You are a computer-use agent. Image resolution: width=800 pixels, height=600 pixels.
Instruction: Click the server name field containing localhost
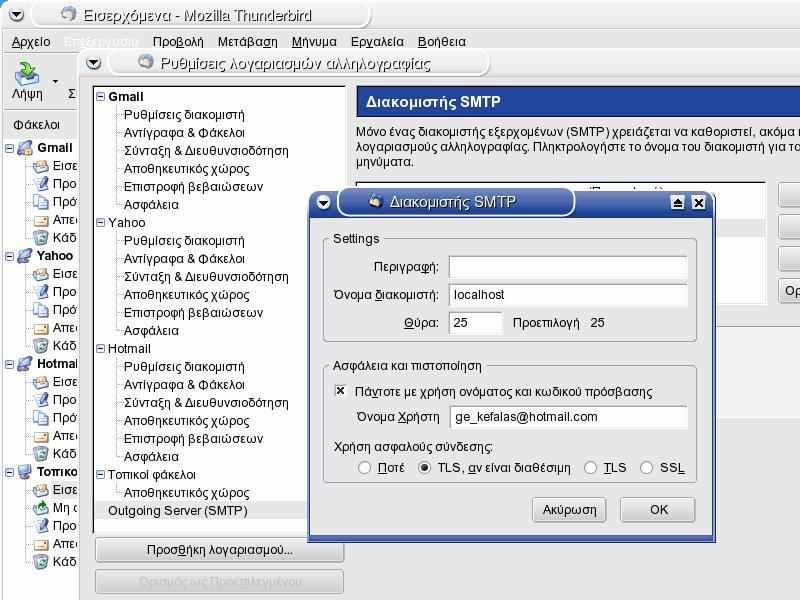coord(568,295)
